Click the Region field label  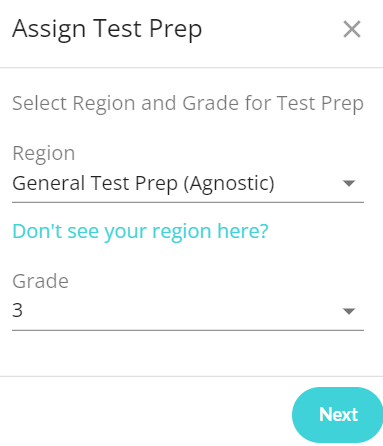[44, 153]
